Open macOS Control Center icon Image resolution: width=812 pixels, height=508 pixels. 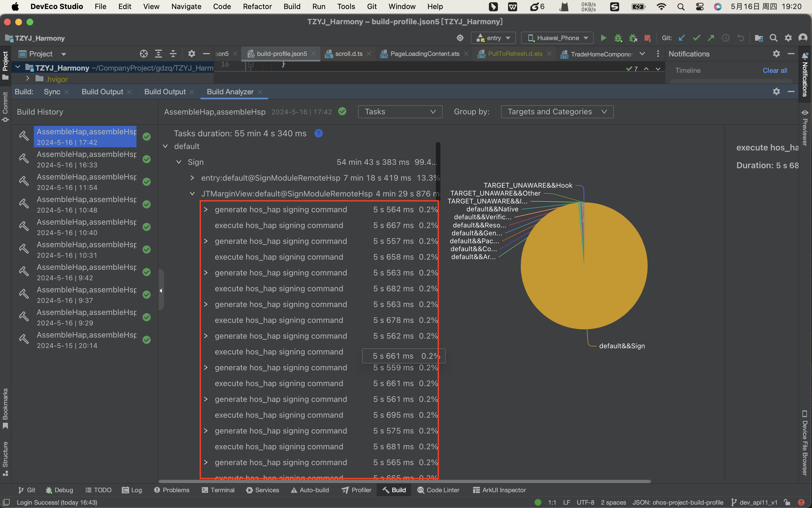(x=700, y=7)
